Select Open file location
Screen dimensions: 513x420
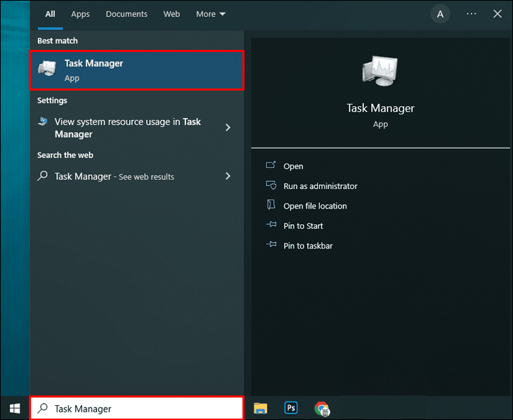pyautogui.click(x=315, y=206)
